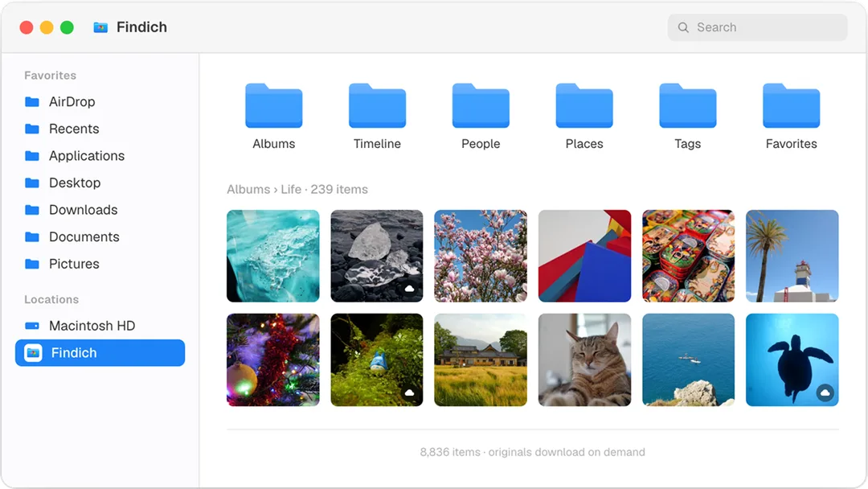
Task: Minimize window with the yellow button
Action: (47, 27)
